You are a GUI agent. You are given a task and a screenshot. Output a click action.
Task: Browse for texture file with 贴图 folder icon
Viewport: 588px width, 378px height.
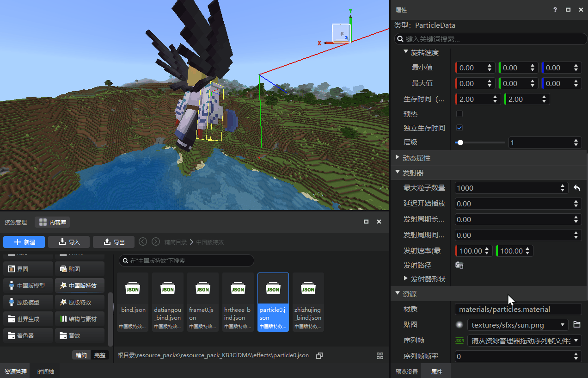(576, 325)
